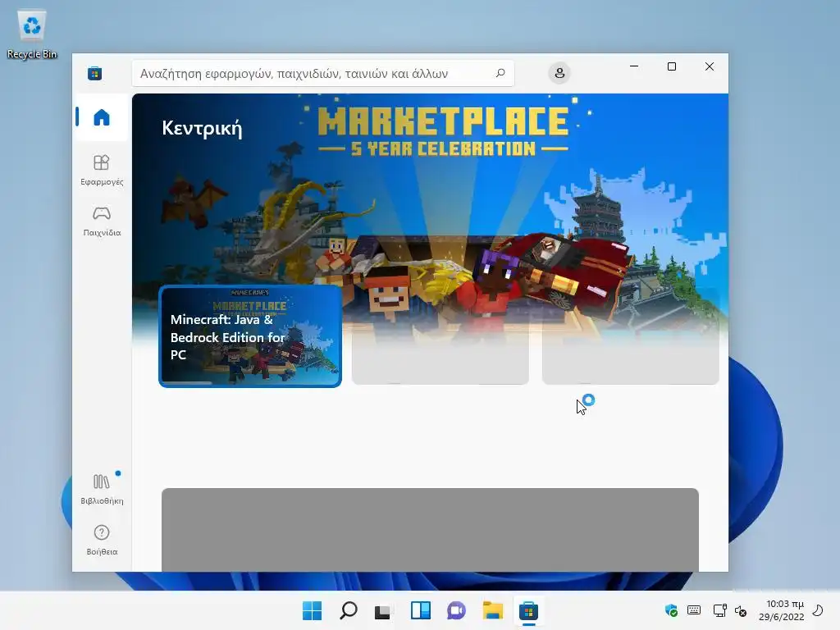This screenshot has height=630, width=840.
Task: Minimize the Microsoft Store window
Action: [634, 66]
